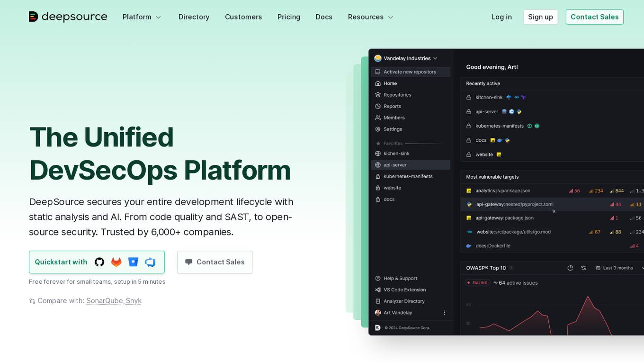Click the pie chart icon in OWASP Top 10 header
Viewport: 644px width, 362px height.
click(570, 268)
